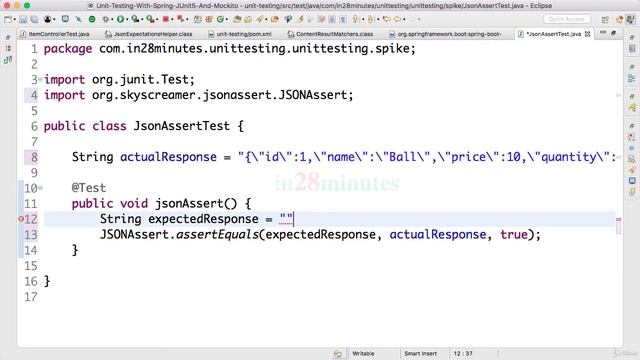
Task: Click the word JsonAssertTest in class declaration
Action: click(182, 126)
